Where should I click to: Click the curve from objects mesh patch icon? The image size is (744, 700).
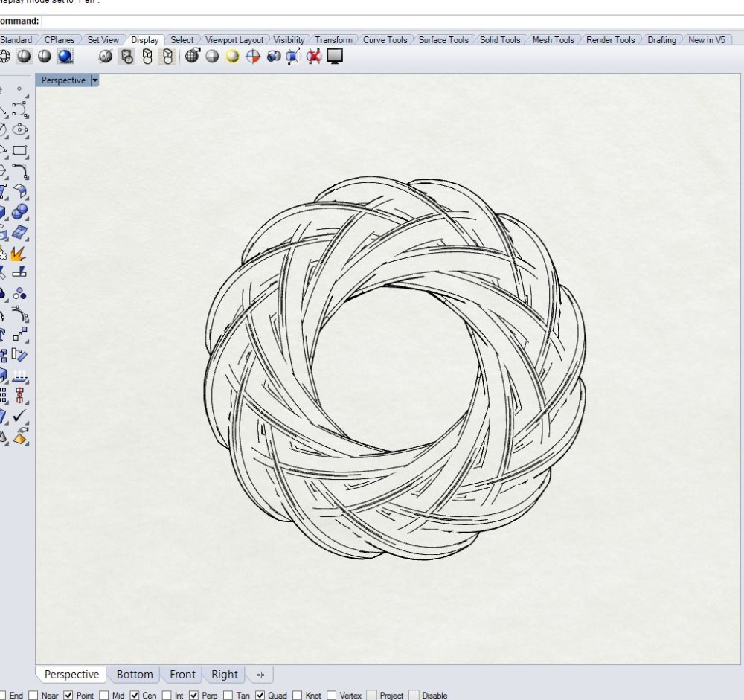click(20, 233)
